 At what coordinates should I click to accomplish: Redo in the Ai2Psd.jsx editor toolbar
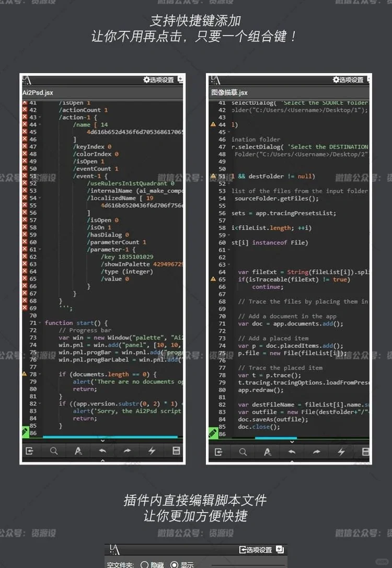[x=127, y=451]
